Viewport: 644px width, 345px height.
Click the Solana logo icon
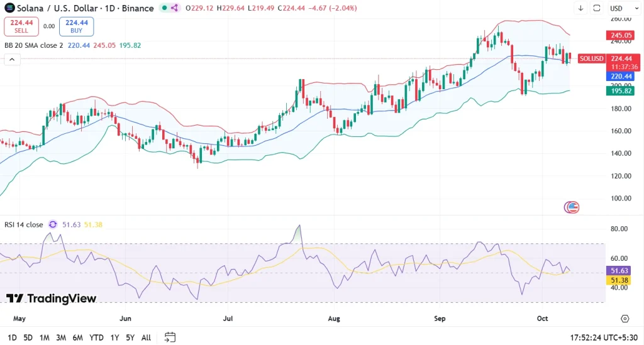coord(9,8)
